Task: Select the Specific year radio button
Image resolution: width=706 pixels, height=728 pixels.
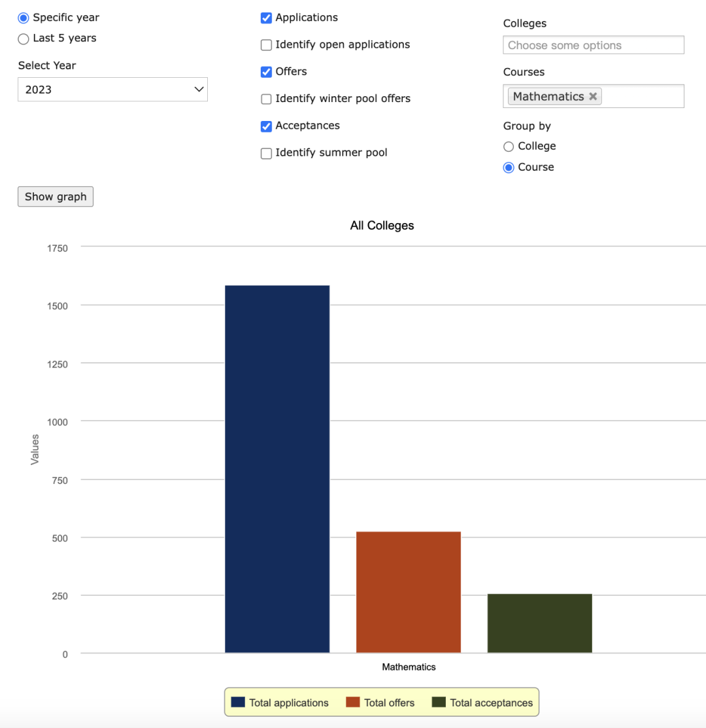Action: click(x=23, y=18)
